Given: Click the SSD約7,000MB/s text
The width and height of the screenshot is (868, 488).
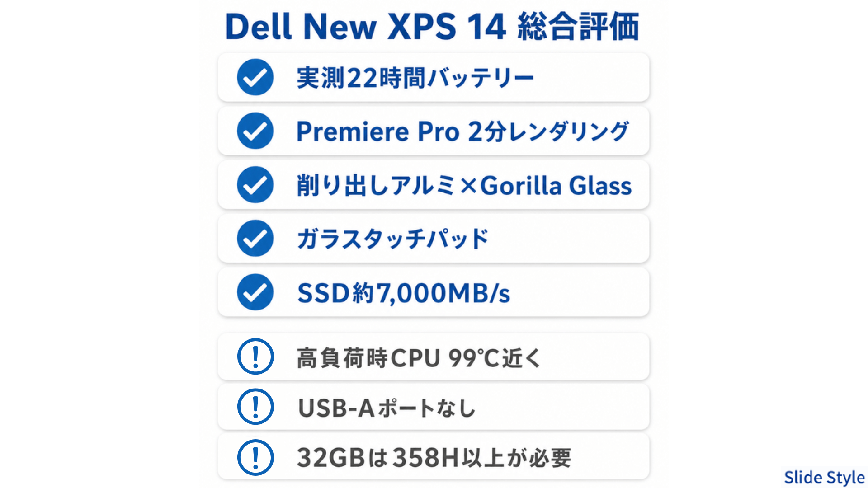Looking at the screenshot, I should pos(403,293).
